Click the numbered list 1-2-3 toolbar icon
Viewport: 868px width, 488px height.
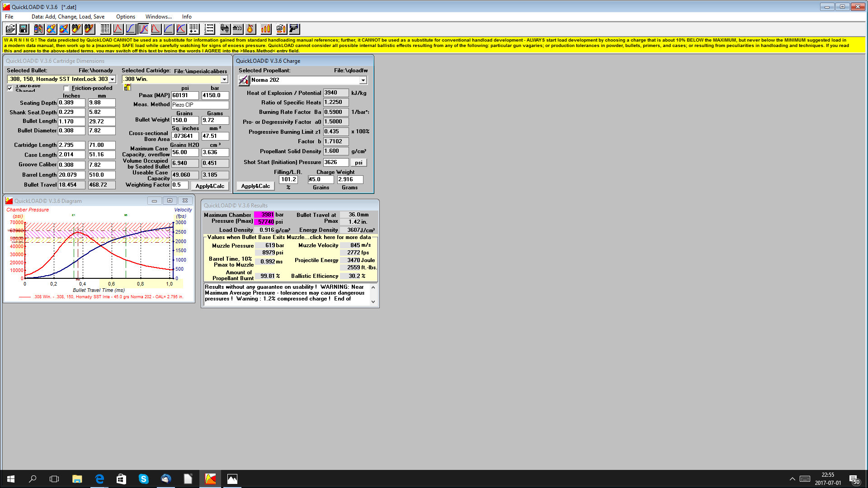[209, 29]
